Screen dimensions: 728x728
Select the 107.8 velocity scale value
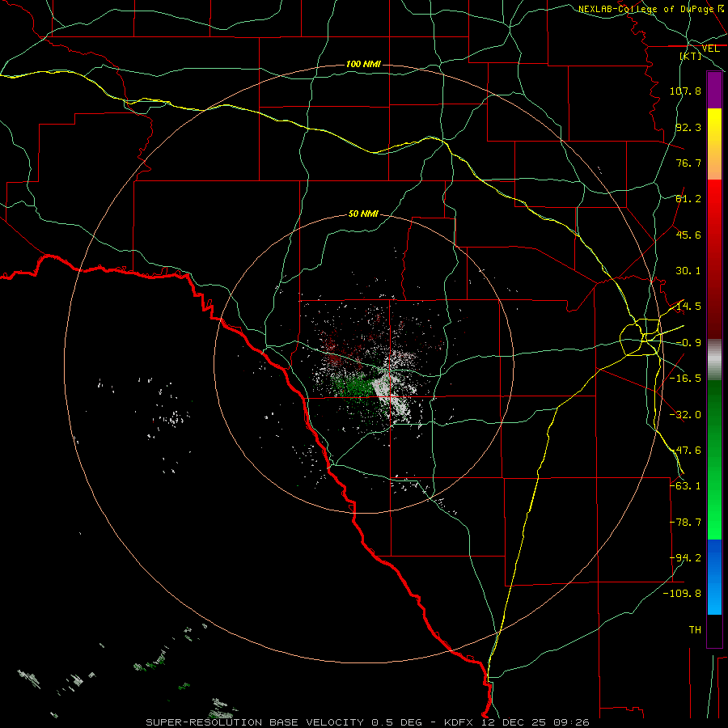[685, 91]
